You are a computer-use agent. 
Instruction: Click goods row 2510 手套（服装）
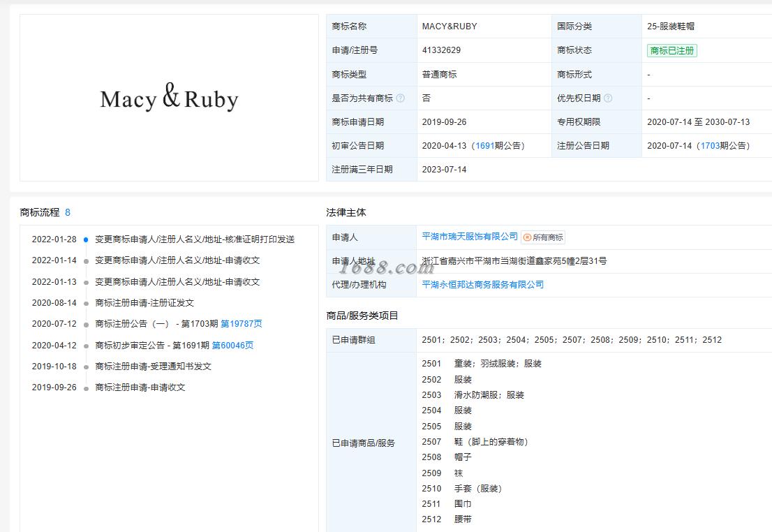[x=462, y=489]
